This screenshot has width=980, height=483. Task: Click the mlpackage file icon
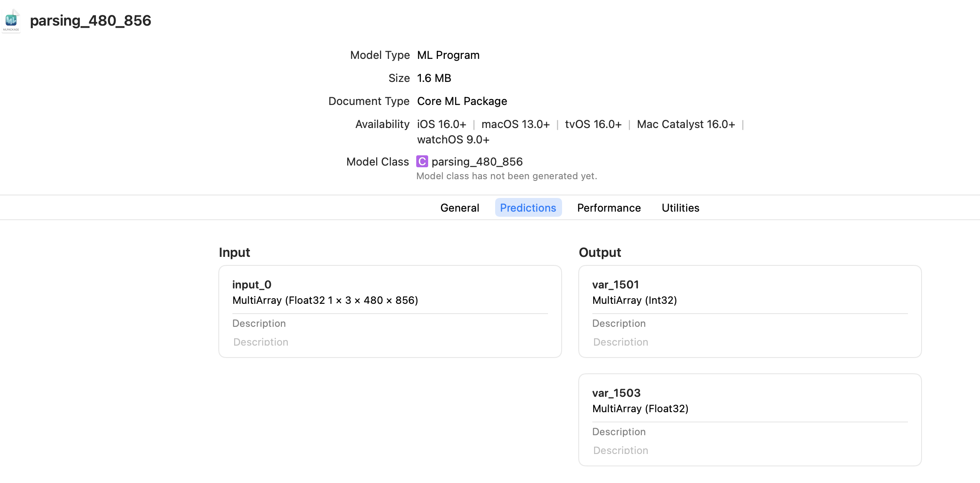click(x=11, y=20)
